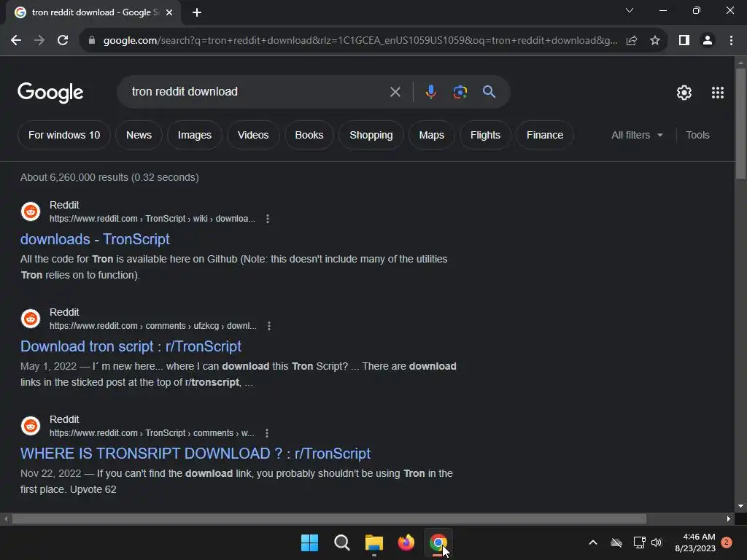Image resolution: width=747 pixels, height=560 pixels.
Task: Click the scroll-right arrow of horizontal scrollbar
Action: 729,518
